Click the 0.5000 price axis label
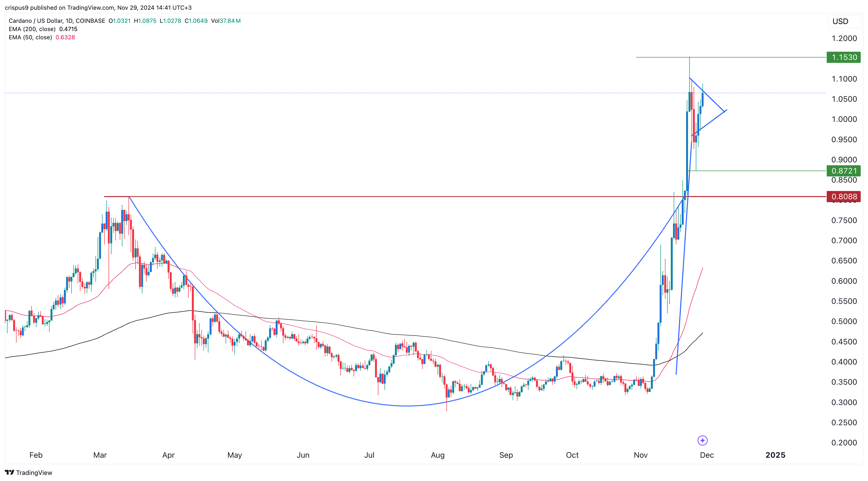Screen dimensions: 868x481 point(844,321)
